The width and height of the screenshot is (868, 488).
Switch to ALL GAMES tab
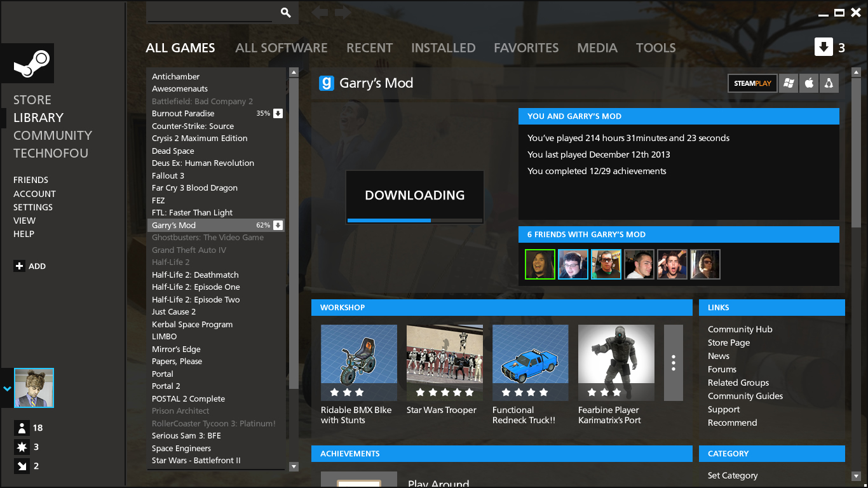point(180,48)
